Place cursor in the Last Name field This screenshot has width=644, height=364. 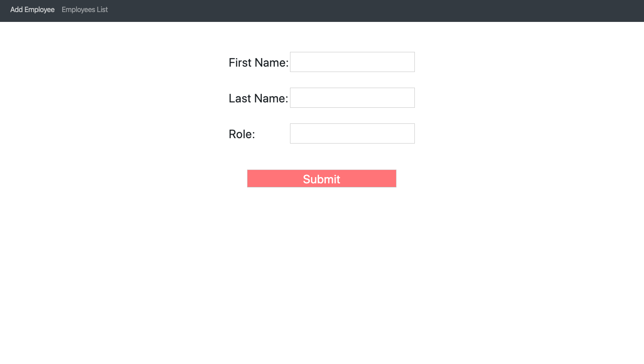pyautogui.click(x=352, y=97)
